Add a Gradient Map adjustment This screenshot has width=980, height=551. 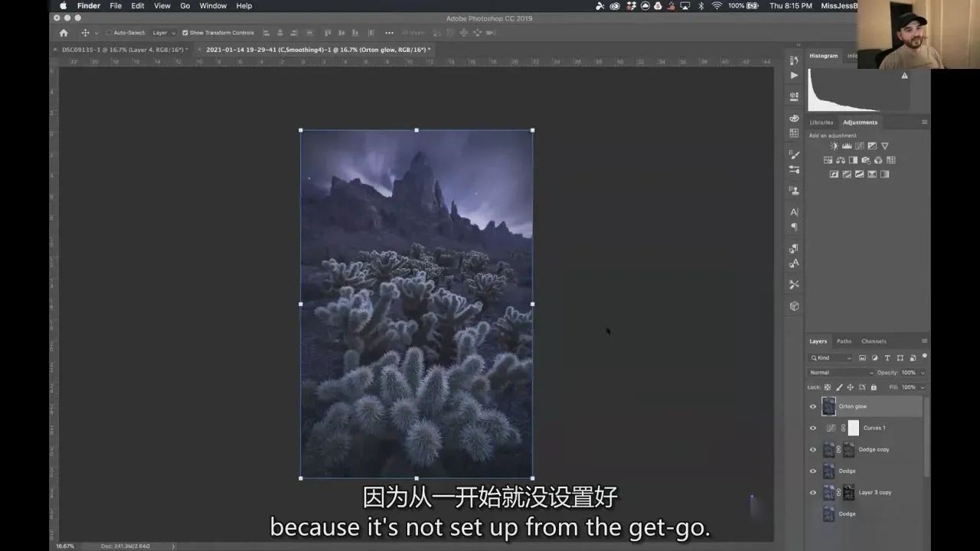pos(885,174)
